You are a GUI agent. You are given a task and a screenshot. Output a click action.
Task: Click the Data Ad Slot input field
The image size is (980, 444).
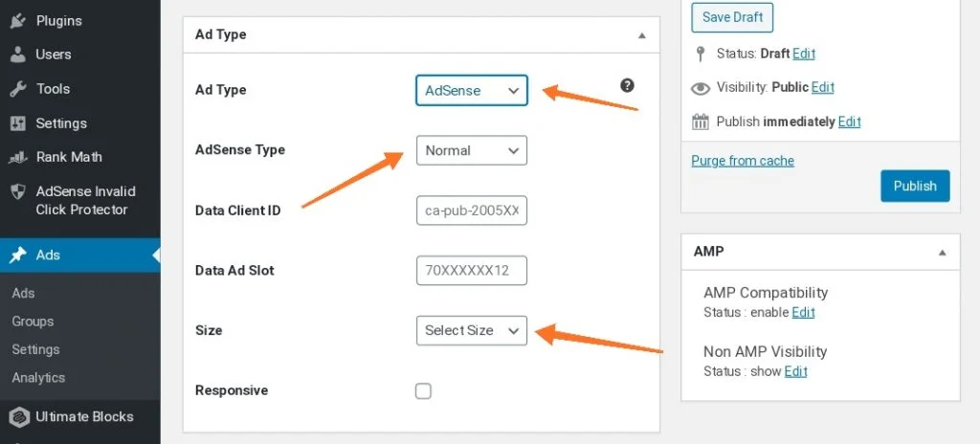(x=472, y=271)
